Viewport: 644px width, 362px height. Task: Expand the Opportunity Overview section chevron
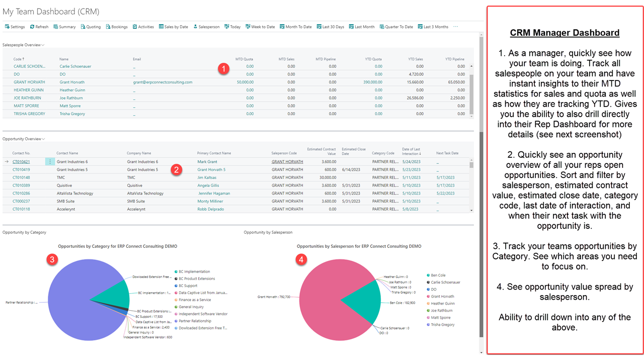tap(43, 139)
